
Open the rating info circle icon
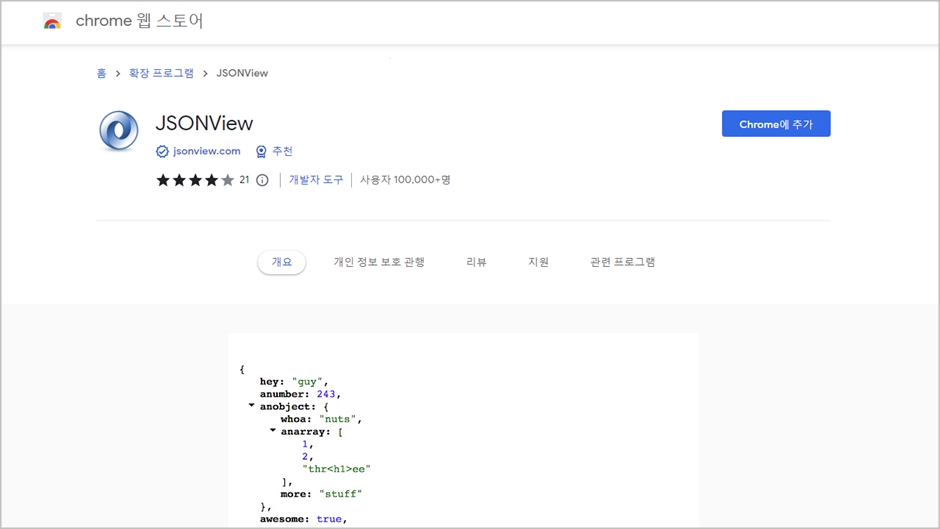coord(262,180)
